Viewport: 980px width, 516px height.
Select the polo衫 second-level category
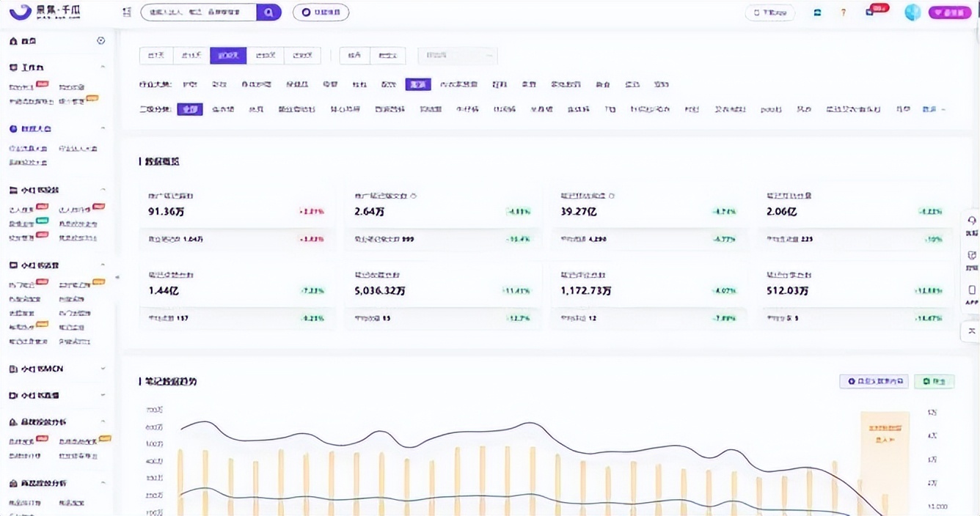(x=771, y=109)
